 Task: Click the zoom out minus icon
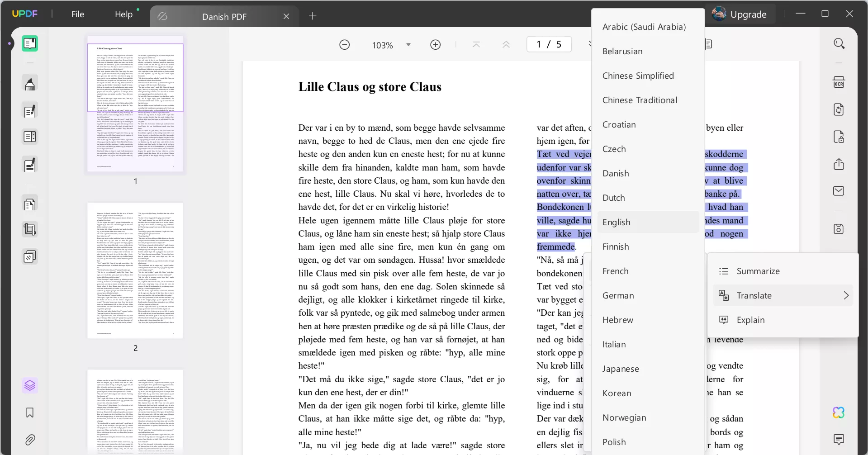(x=345, y=45)
